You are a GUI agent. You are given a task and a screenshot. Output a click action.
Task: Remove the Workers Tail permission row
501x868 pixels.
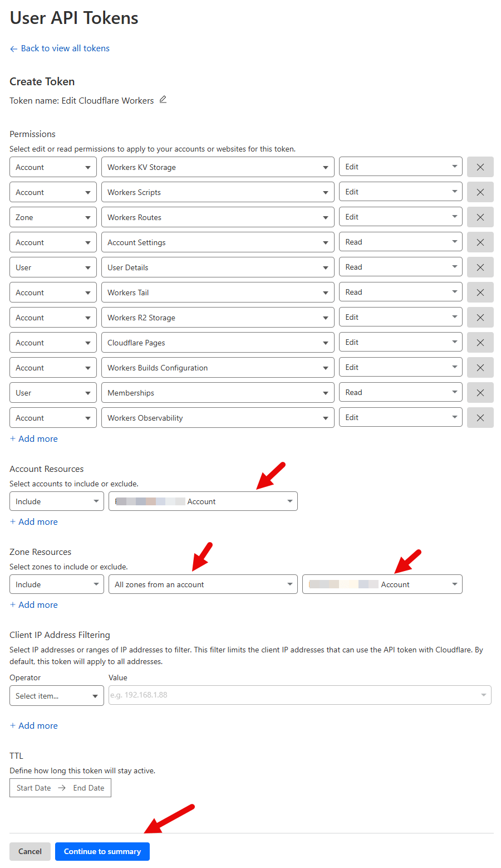pos(480,292)
